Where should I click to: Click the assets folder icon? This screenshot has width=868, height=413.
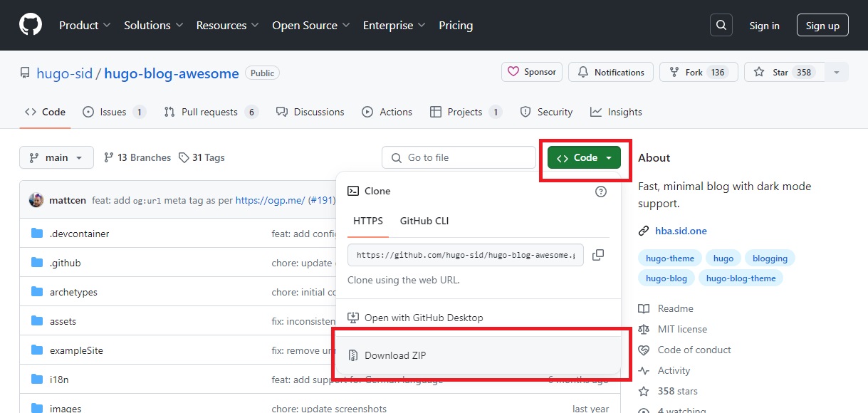pyautogui.click(x=37, y=321)
